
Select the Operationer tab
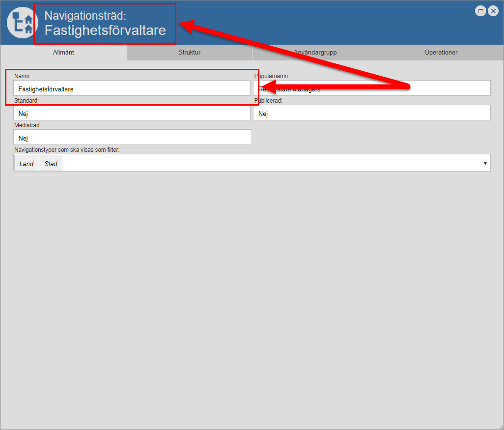coord(441,53)
